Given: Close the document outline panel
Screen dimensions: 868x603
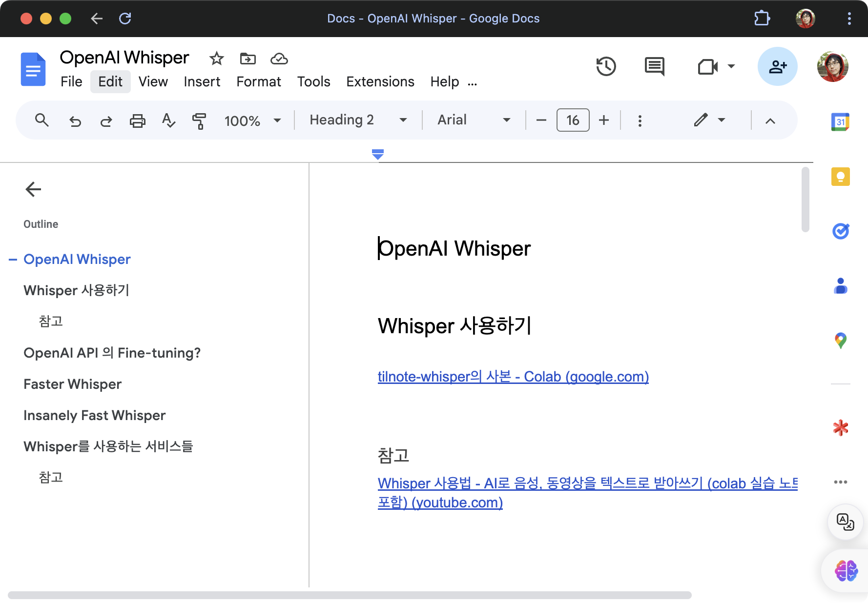Looking at the screenshot, I should pyautogui.click(x=33, y=189).
